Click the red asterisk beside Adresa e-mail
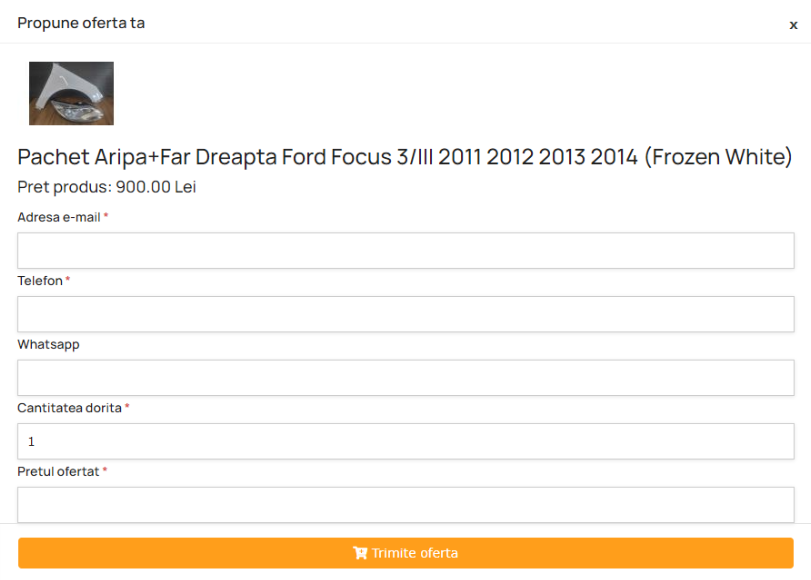Viewport: 811px width, 580px height. (106, 216)
